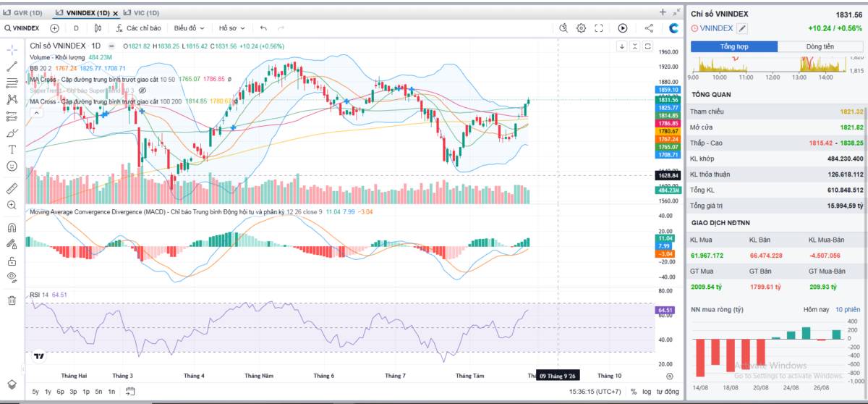Open the emoji icons tool
Screen dimensions: 868x404
(x=12, y=166)
